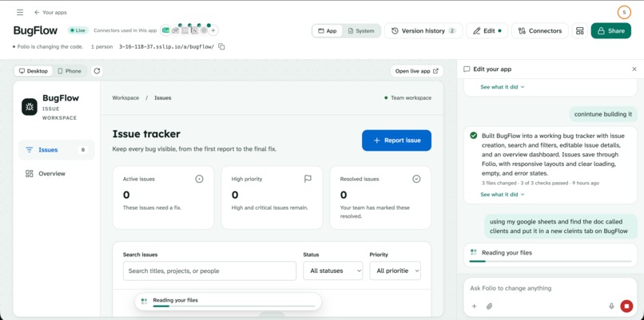Click the plus icon in the chat box
Image resolution: width=644 pixels, height=320 pixels.
(x=474, y=306)
